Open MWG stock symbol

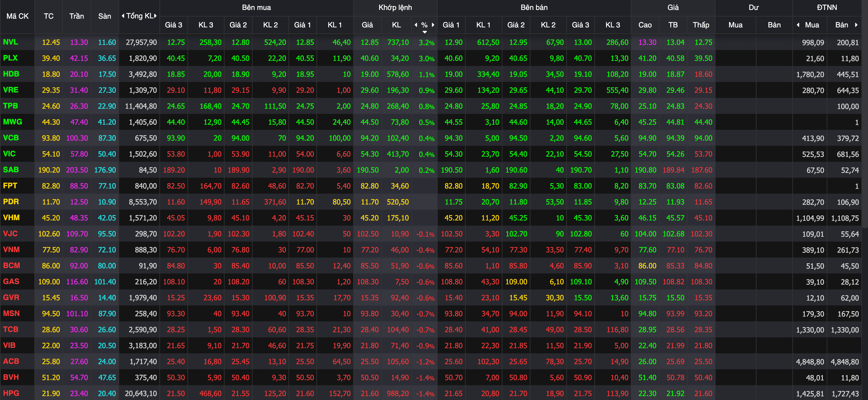click(12, 122)
